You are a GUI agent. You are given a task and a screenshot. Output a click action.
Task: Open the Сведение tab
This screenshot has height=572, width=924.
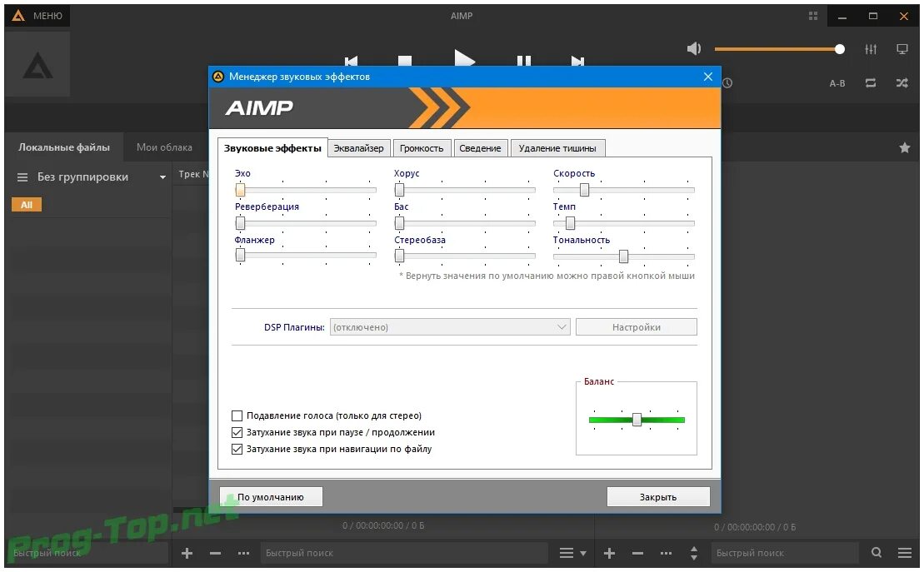point(480,148)
